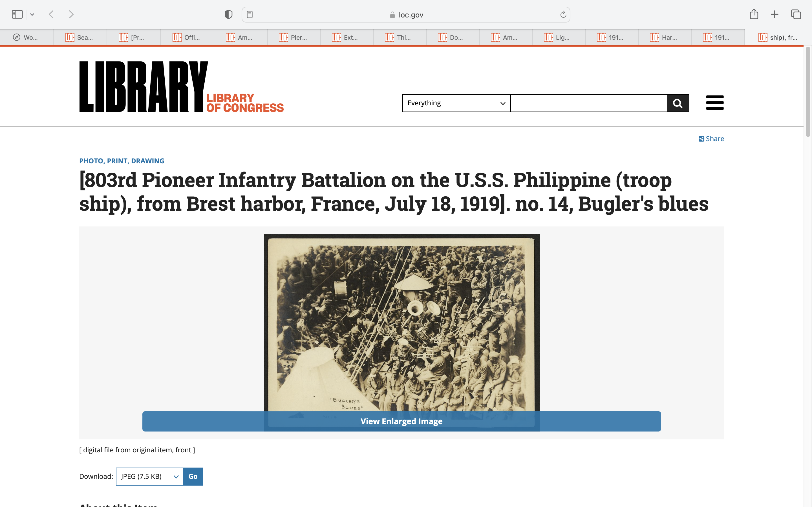Click the browser back arrow

pyautogui.click(x=51, y=14)
